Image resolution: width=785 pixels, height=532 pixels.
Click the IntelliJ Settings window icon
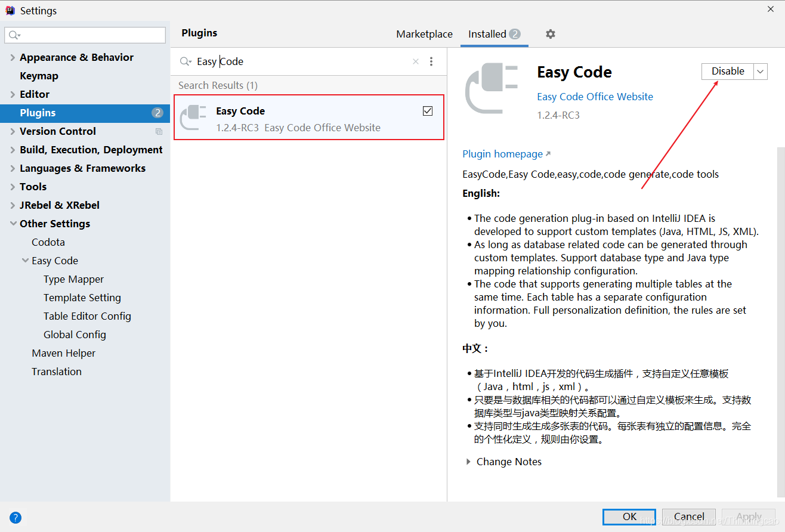click(10, 10)
